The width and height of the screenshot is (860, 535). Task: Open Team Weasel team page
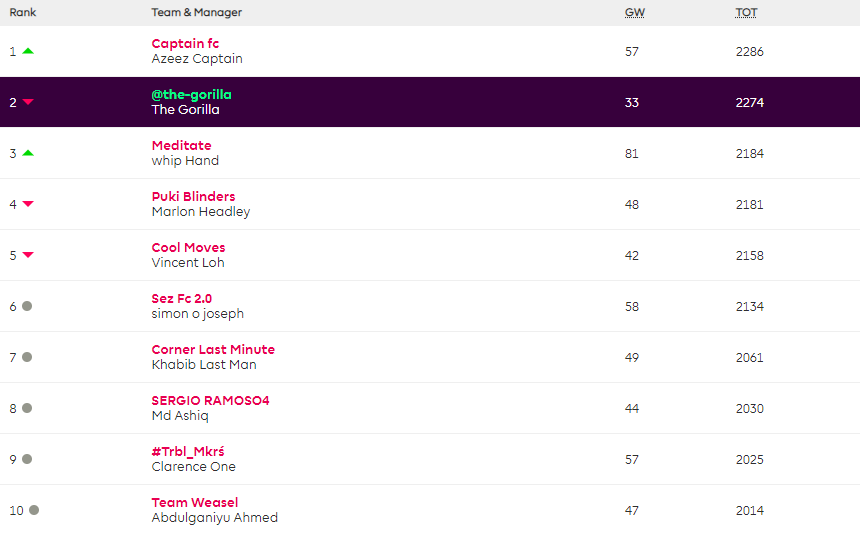point(194,502)
